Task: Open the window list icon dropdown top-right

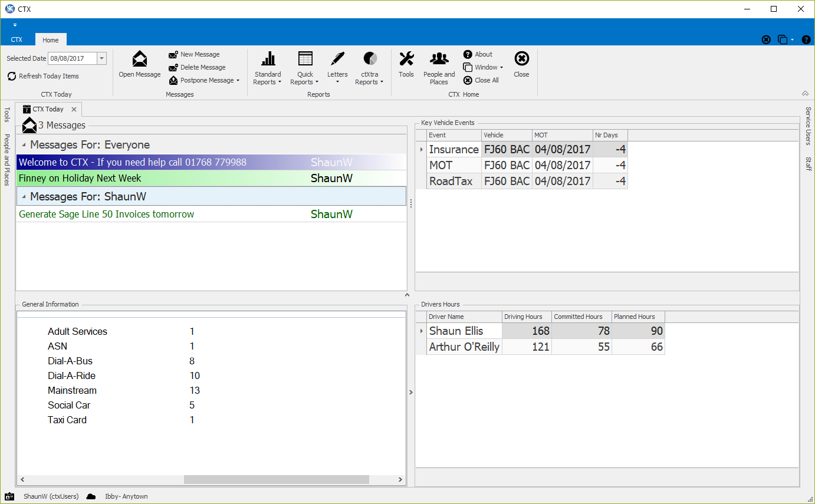Action: (786, 39)
